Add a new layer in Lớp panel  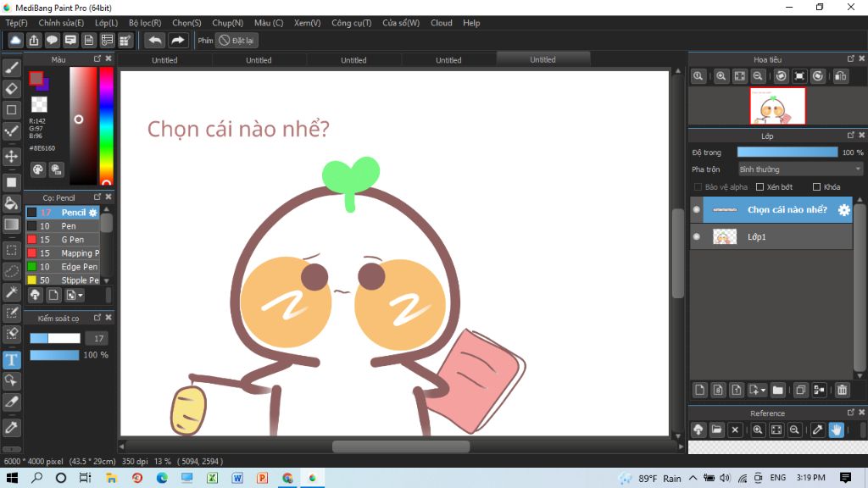[x=699, y=390]
